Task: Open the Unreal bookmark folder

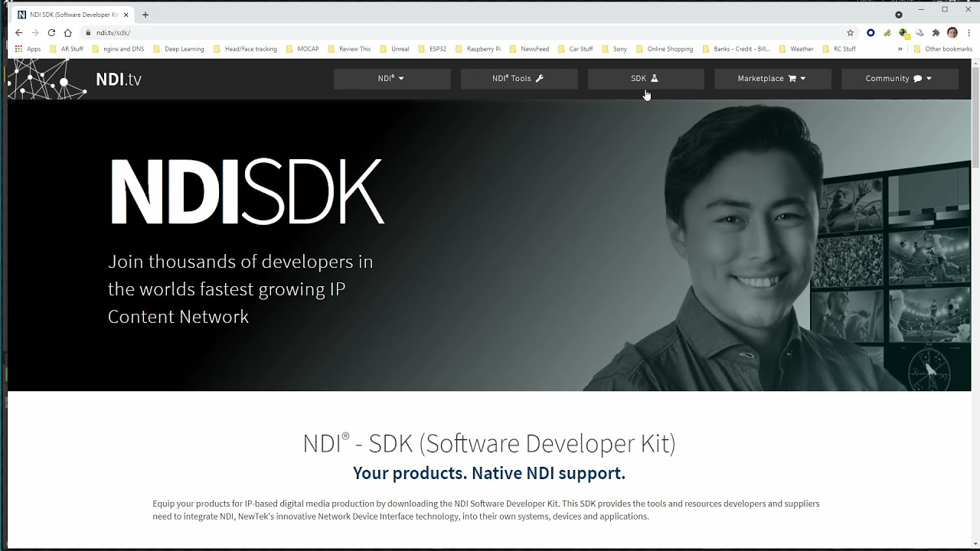Action: pyautogui.click(x=395, y=49)
